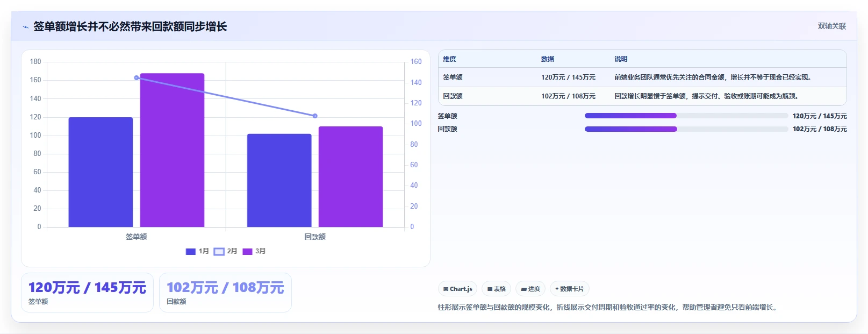This screenshot has height=334, width=868.
Task: Click the 180 tick on the left axis
Action: pyautogui.click(x=35, y=62)
